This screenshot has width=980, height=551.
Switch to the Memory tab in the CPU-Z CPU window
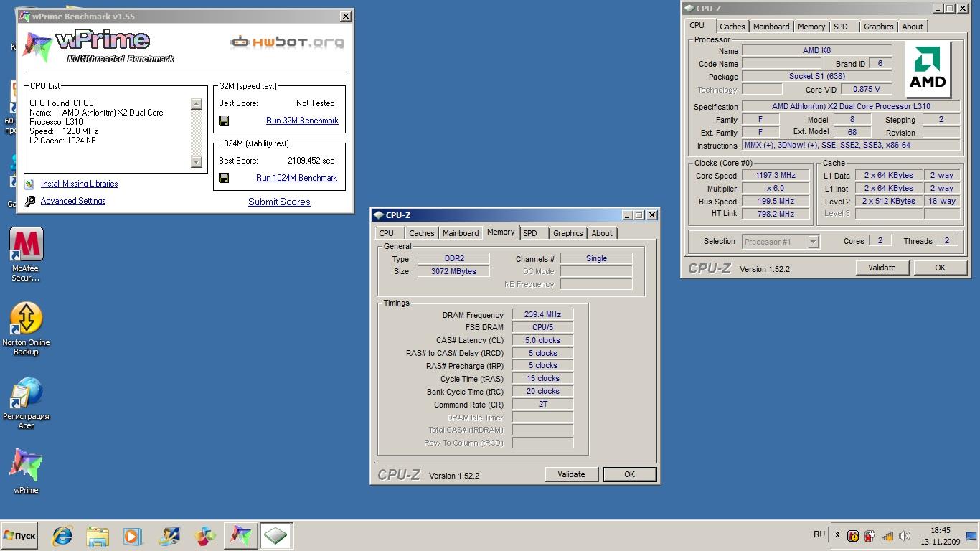(x=811, y=27)
